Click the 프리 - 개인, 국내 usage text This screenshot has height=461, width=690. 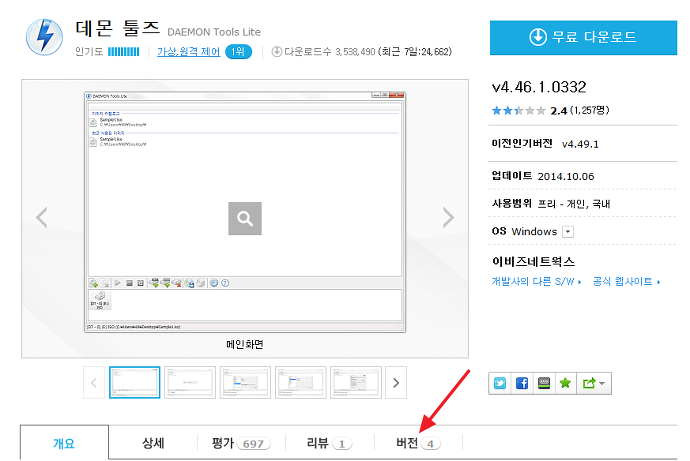point(574,204)
